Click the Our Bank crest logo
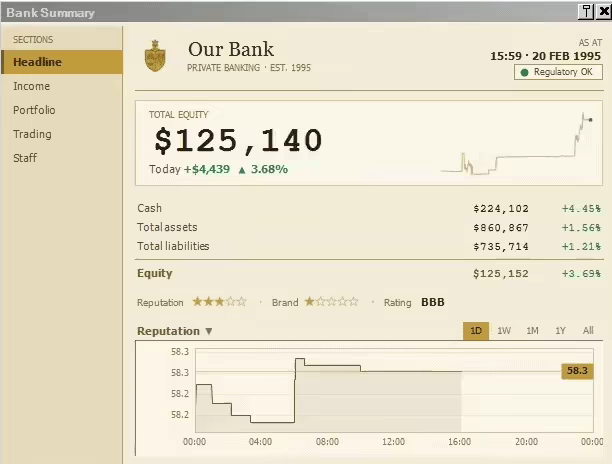This screenshot has width=612, height=464. click(x=155, y=56)
